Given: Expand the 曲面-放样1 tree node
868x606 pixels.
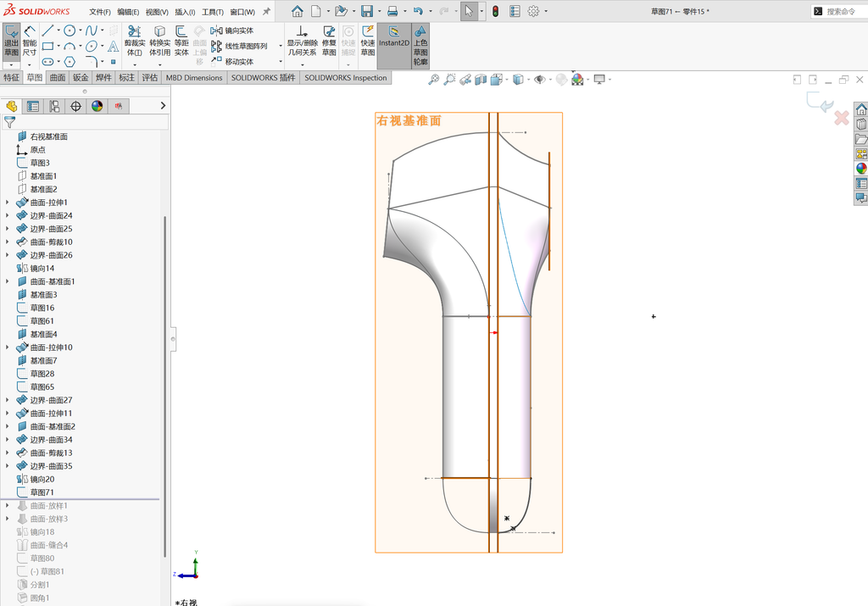Looking at the screenshot, I should coord(7,506).
